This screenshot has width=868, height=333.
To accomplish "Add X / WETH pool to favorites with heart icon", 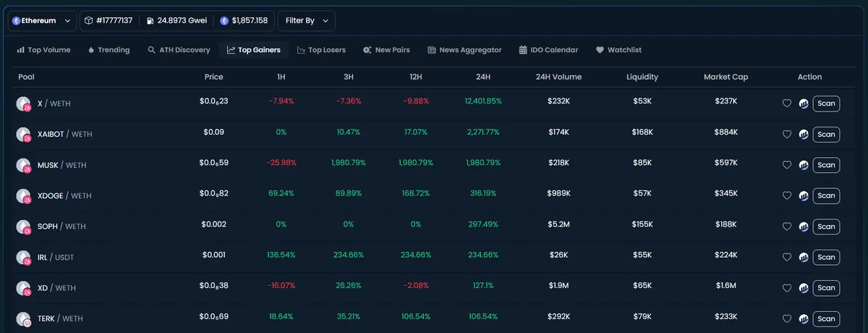I will tap(787, 104).
